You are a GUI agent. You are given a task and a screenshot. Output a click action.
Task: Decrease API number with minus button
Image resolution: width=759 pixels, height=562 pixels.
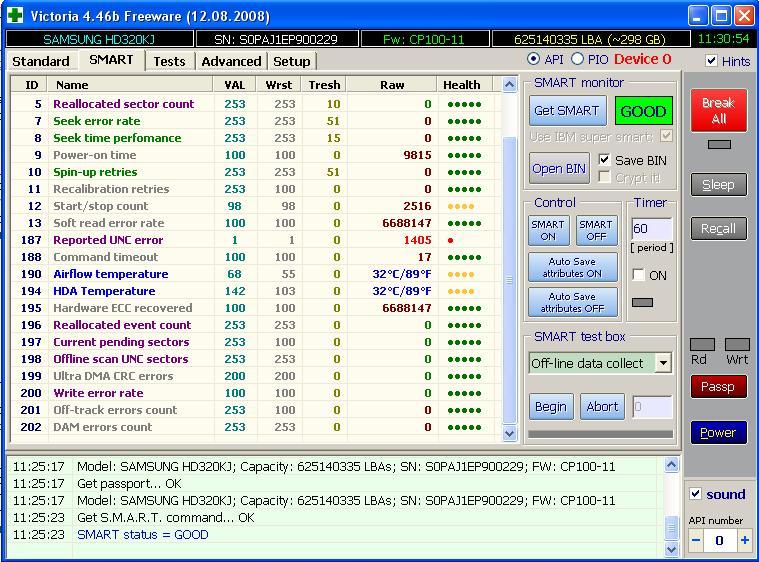696,540
